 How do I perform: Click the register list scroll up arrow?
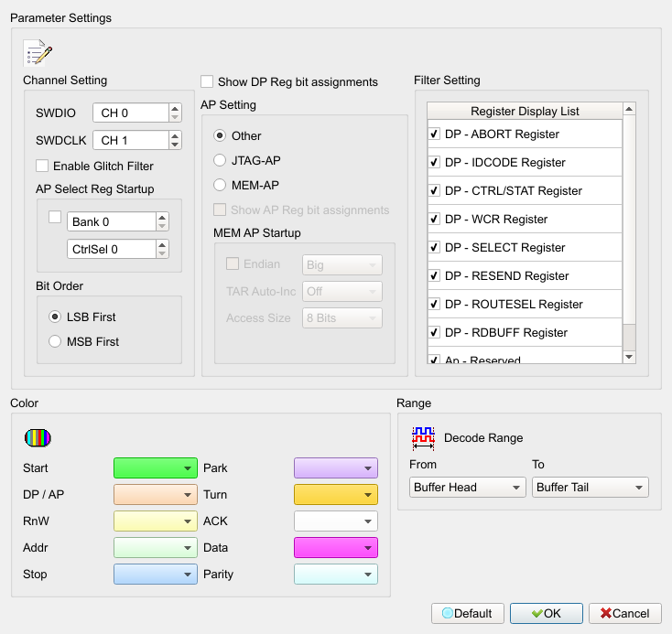tap(629, 109)
